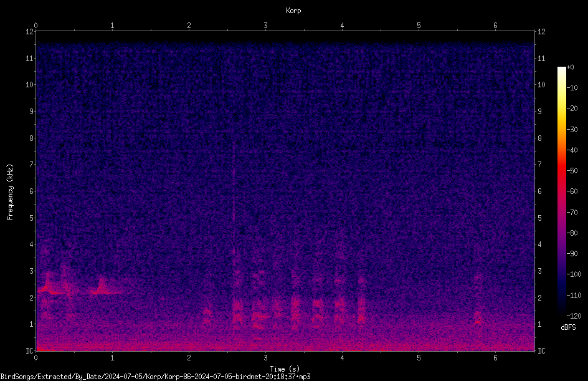Click the "Korp" title above the spectrogram

(x=293, y=11)
